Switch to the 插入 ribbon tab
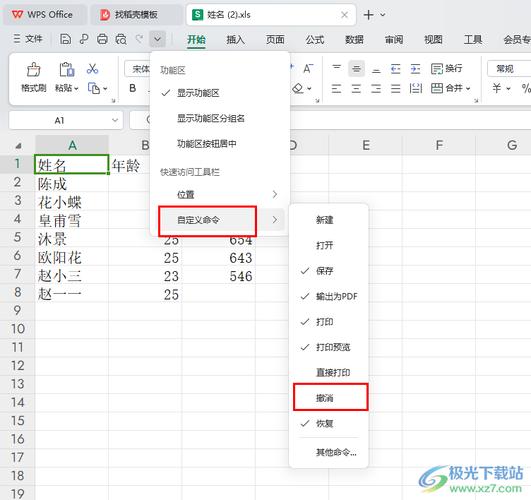This screenshot has width=531, height=500. 235,40
